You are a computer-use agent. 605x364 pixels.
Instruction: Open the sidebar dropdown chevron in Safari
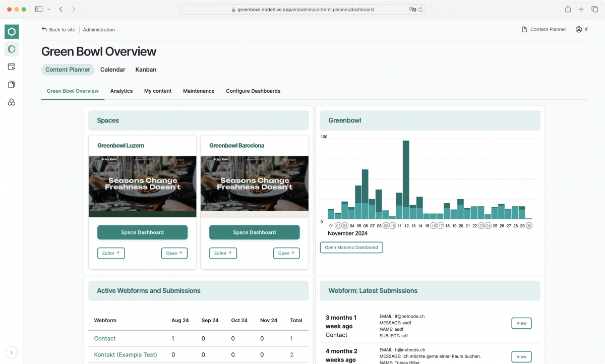coord(48,10)
